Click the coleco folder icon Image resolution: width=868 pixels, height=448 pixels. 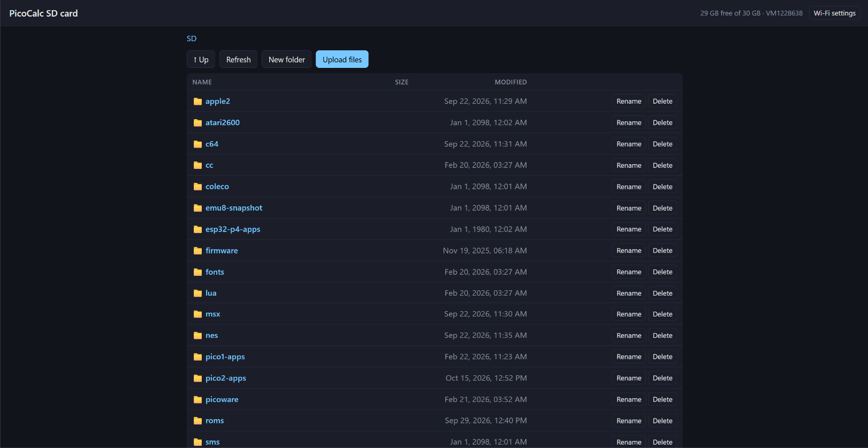click(x=197, y=187)
